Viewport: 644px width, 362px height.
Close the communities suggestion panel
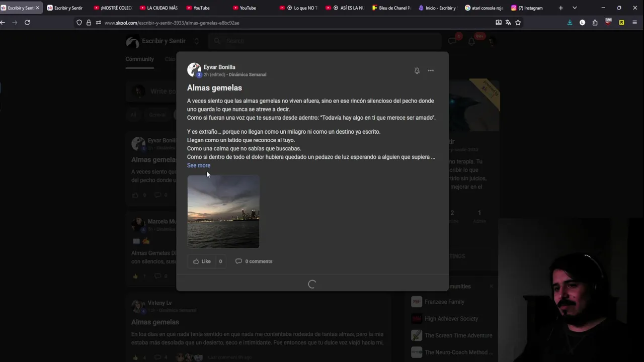[491, 287]
